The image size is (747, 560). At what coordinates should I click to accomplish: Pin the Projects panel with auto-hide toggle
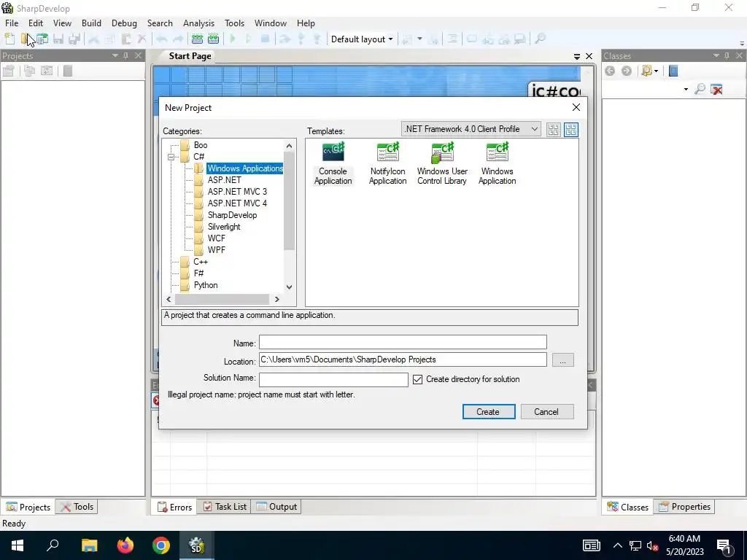[x=125, y=55]
